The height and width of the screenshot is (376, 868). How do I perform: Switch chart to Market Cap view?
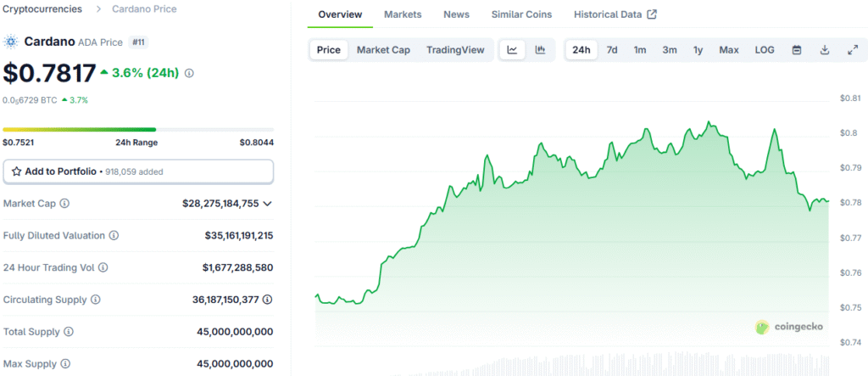[x=383, y=50]
